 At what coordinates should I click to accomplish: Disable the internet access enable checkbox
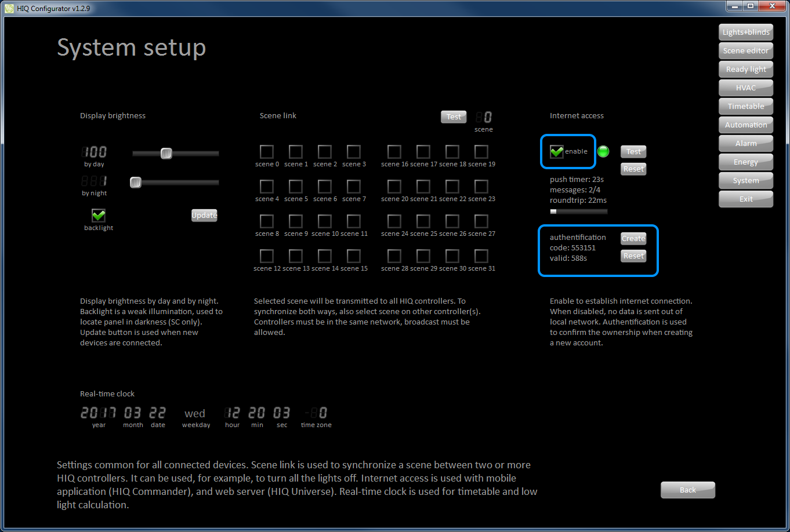pyautogui.click(x=557, y=152)
